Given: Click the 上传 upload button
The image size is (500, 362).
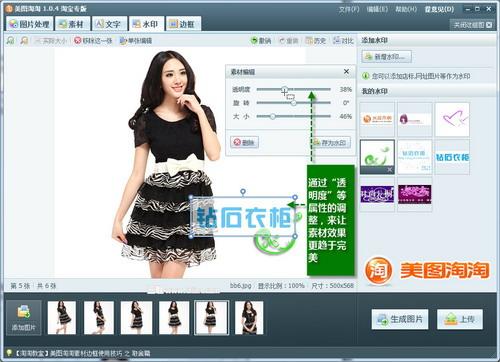Looking at the screenshot, I should click(x=460, y=319).
